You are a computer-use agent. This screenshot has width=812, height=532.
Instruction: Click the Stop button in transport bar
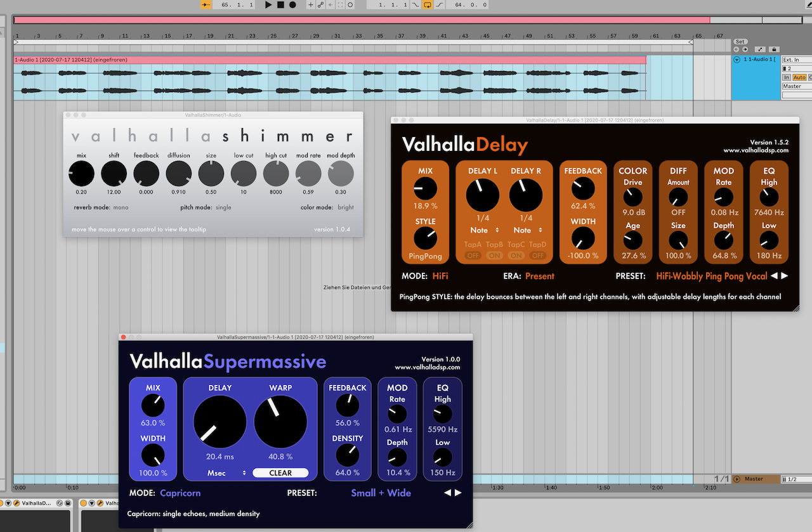click(x=280, y=4)
